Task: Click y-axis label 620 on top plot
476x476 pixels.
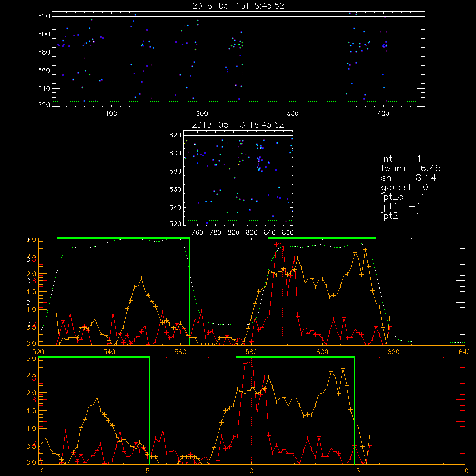Action: point(44,16)
